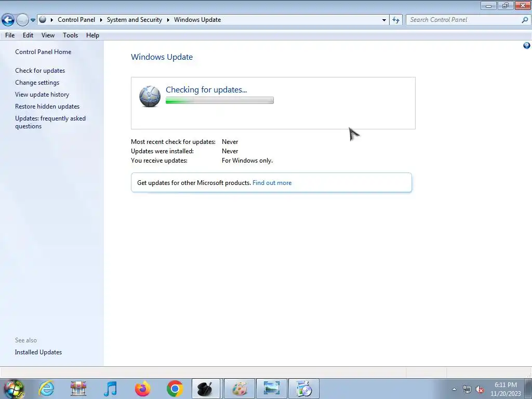Open View update history

[42, 95]
